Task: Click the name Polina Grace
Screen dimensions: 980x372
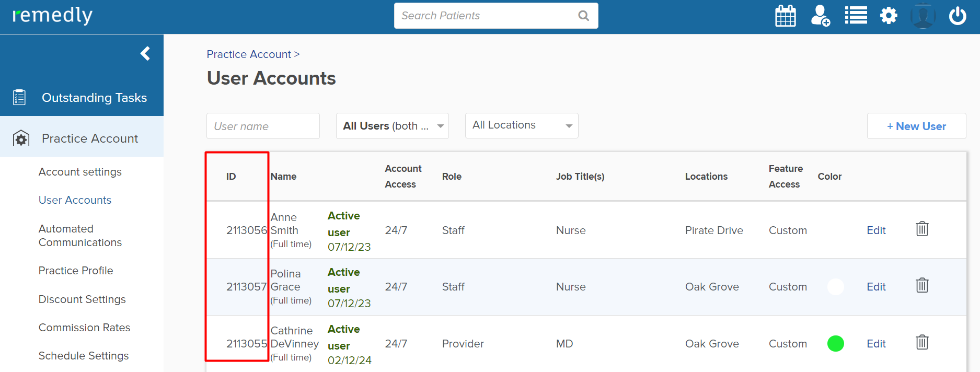Action: pyautogui.click(x=285, y=280)
